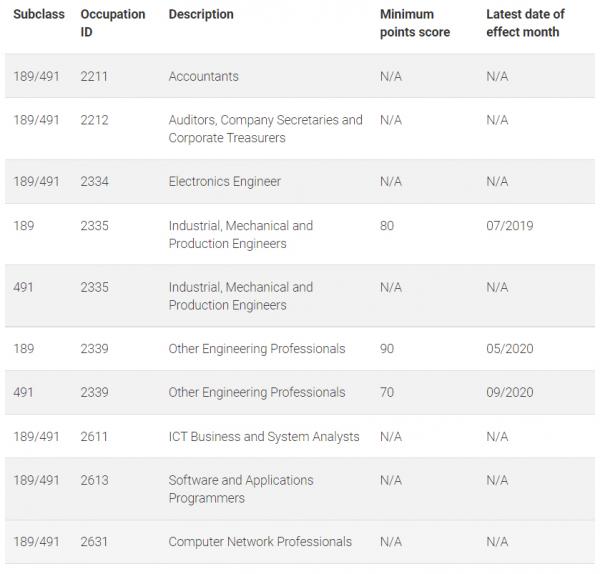The image size is (600, 574).
Task: Select the Auditors, Company Secretaries description cell
Action: tap(265, 129)
